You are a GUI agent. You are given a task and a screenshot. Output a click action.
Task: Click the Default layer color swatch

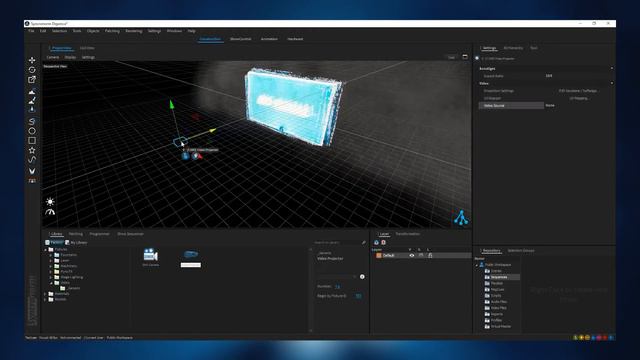click(379, 256)
